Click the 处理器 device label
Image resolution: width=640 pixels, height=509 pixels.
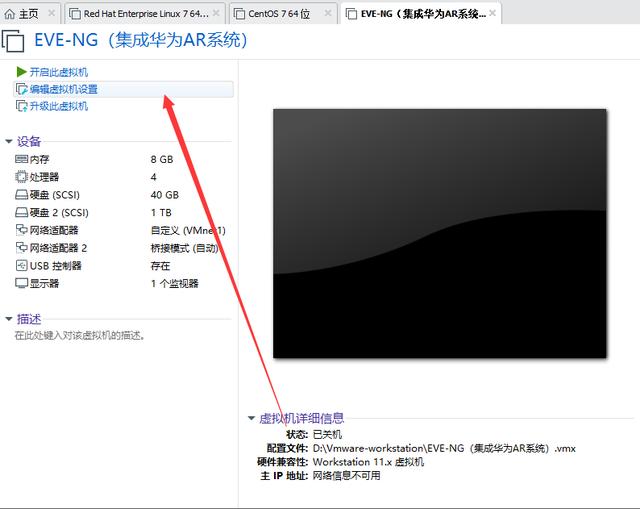click(44, 177)
